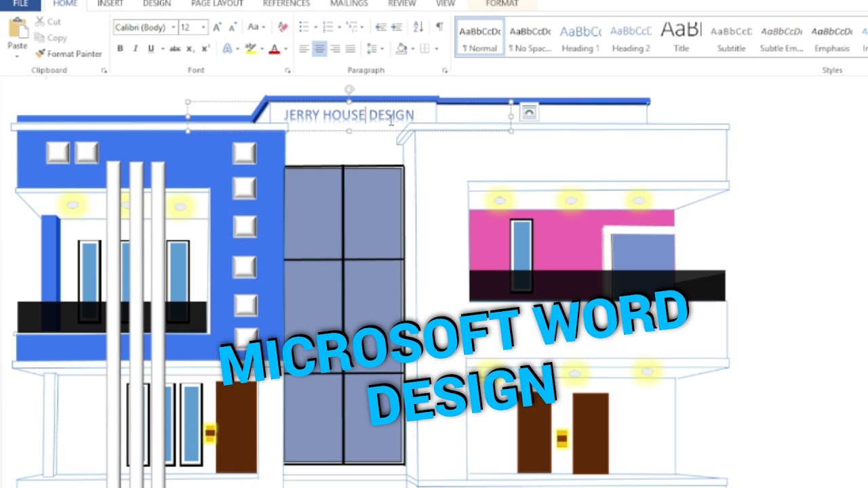Click the Shading paint bucket icon
This screenshot has width=868, height=488.
(401, 49)
